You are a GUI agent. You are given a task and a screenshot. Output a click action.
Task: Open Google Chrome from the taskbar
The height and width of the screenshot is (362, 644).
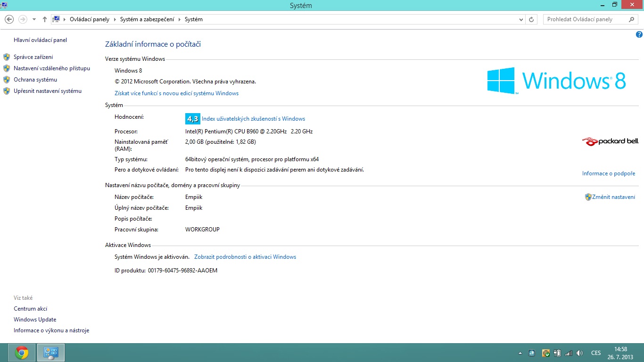pyautogui.click(x=22, y=353)
